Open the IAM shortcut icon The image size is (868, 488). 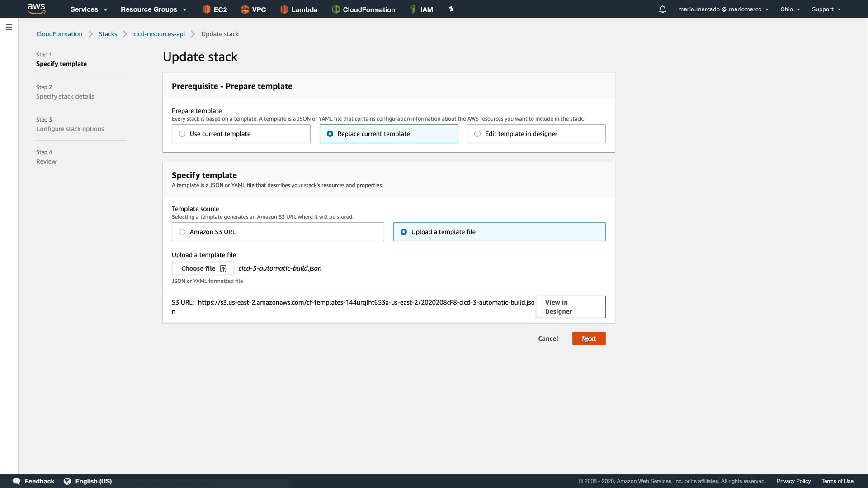[x=413, y=9]
